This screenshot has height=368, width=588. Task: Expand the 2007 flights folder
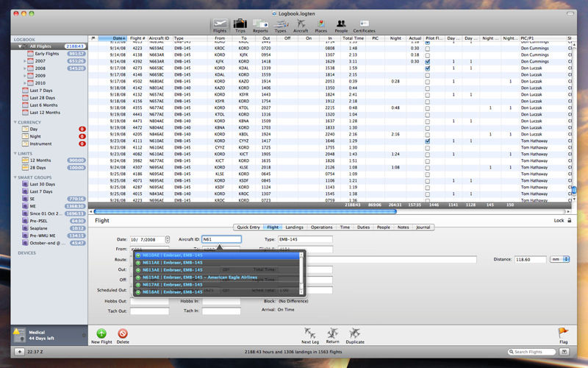click(x=25, y=61)
